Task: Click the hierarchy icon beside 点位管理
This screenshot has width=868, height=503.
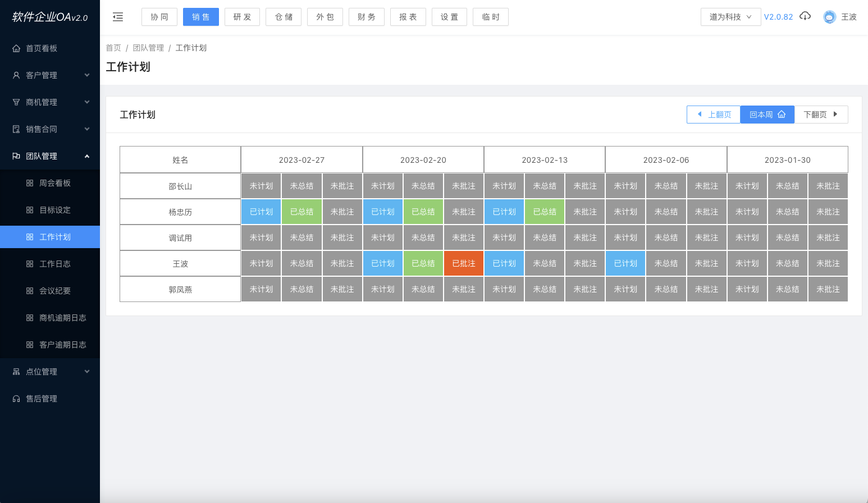Action: (16, 372)
